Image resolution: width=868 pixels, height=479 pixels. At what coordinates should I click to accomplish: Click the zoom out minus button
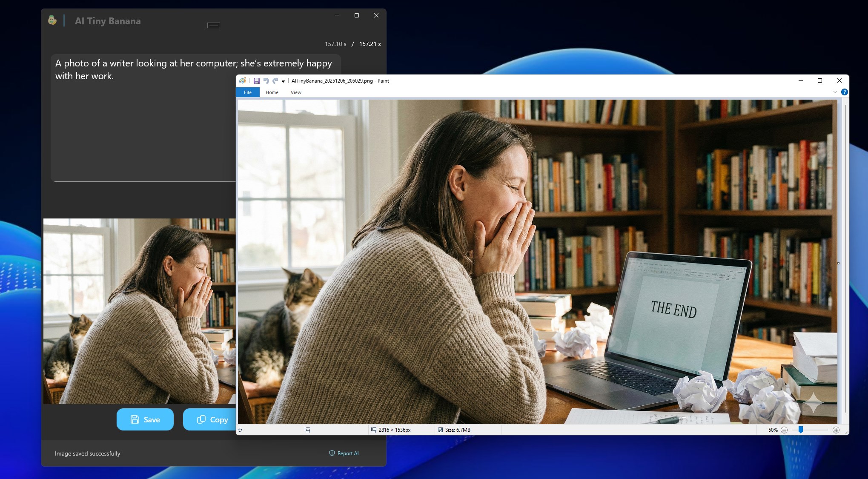click(x=784, y=430)
